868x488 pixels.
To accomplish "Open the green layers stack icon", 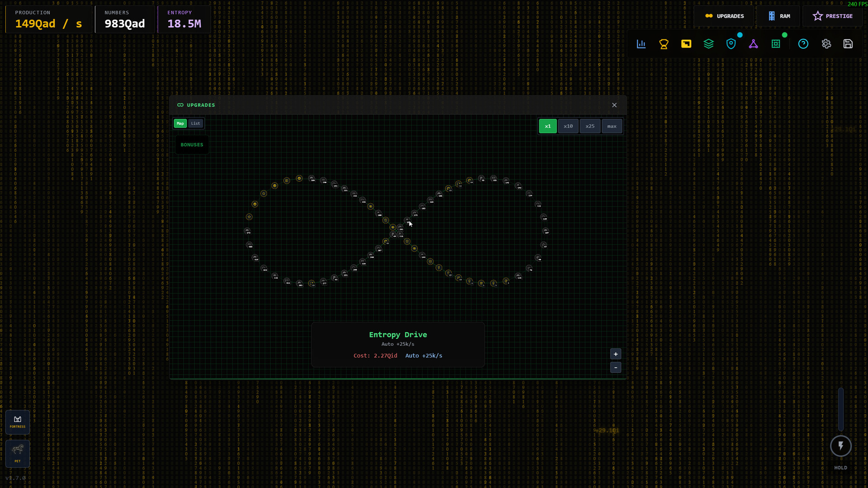I will 708,44.
